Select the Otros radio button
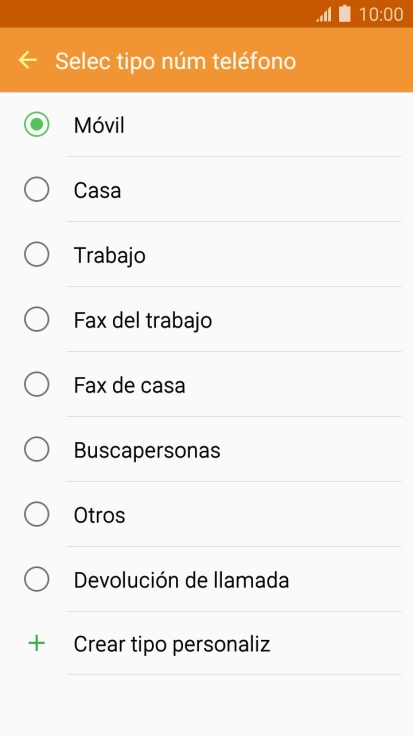This screenshot has width=413, height=736. click(37, 514)
